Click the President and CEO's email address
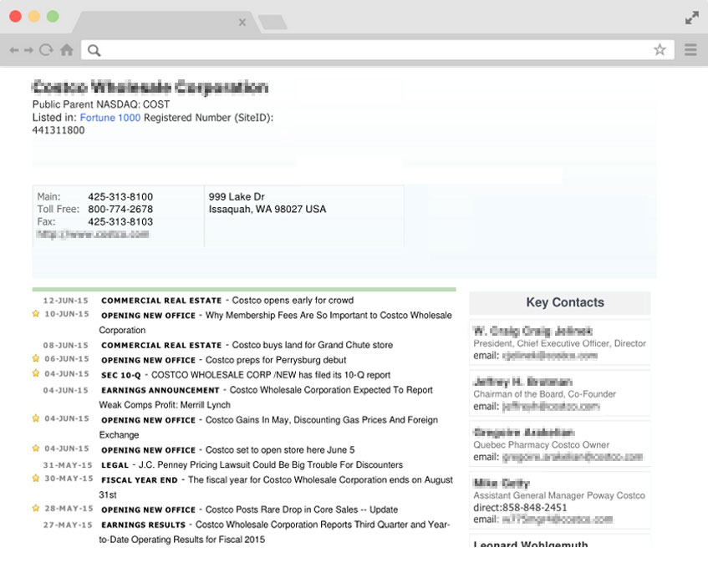The height and width of the screenshot is (588, 708). [550, 356]
